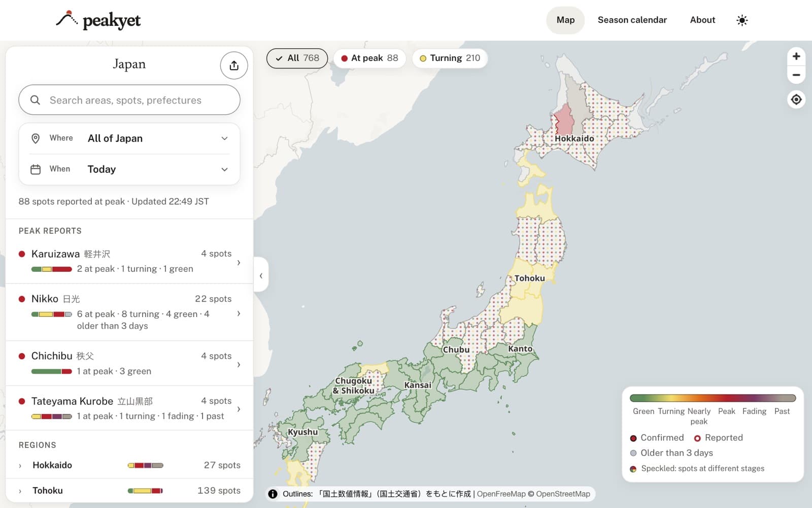Click the Older than 3 days marker

click(x=633, y=453)
